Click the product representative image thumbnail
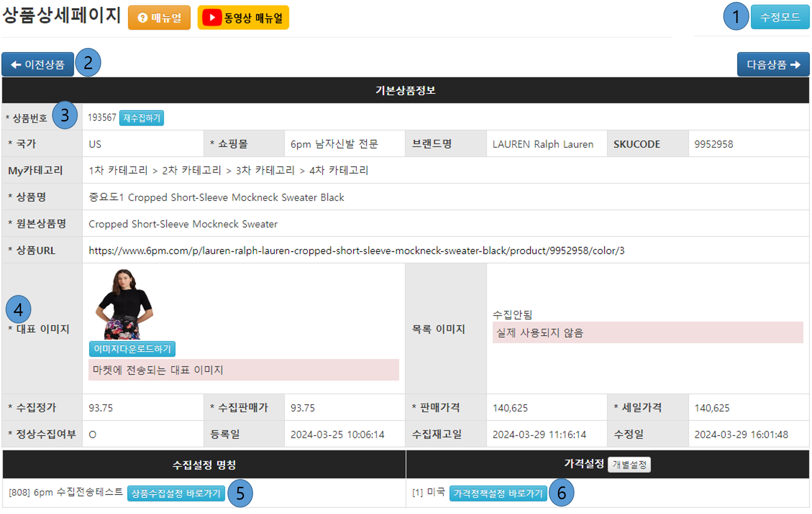 tap(124, 304)
